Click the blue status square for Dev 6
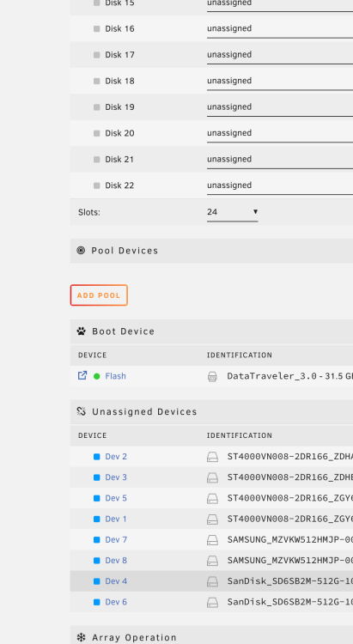The height and width of the screenshot is (644, 353). tap(96, 602)
